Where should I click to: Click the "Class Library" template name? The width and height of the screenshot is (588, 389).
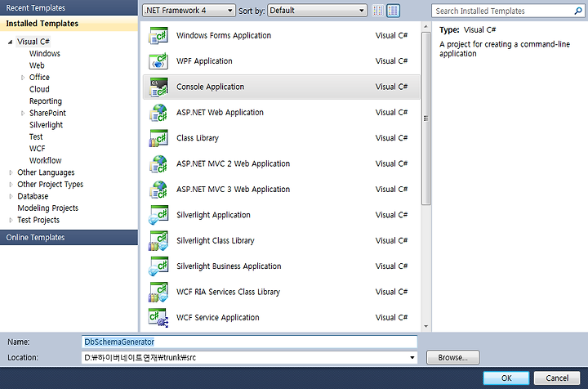[198, 138]
